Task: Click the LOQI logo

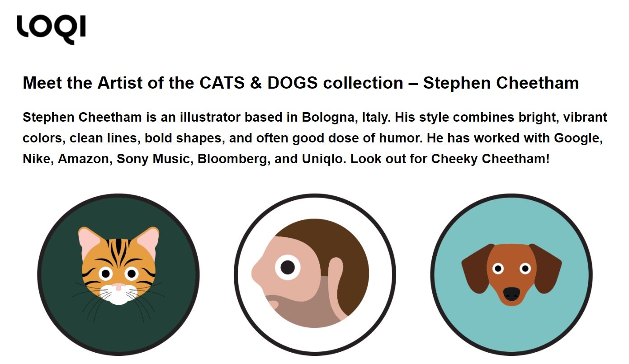Action: pyautogui.click(x=51, y=29)
